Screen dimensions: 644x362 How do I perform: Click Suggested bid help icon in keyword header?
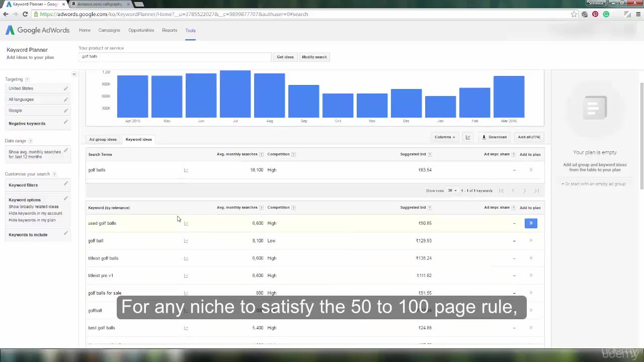[x=430, y=208]
